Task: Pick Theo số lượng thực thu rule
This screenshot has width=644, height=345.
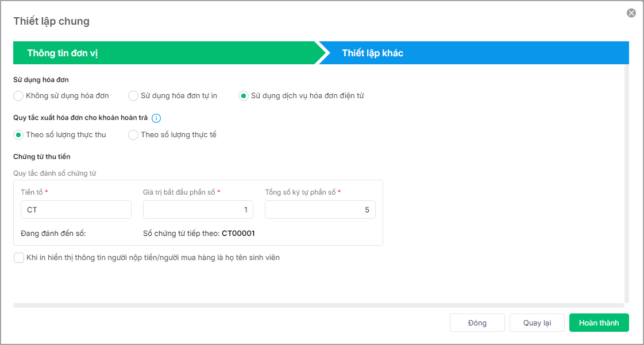Action: pyautogui.click(x=18, y=135)
